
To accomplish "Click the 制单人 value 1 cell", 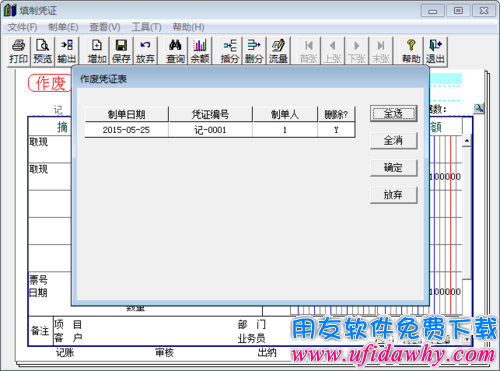I will pyautogui.click(x=285, y=130).
